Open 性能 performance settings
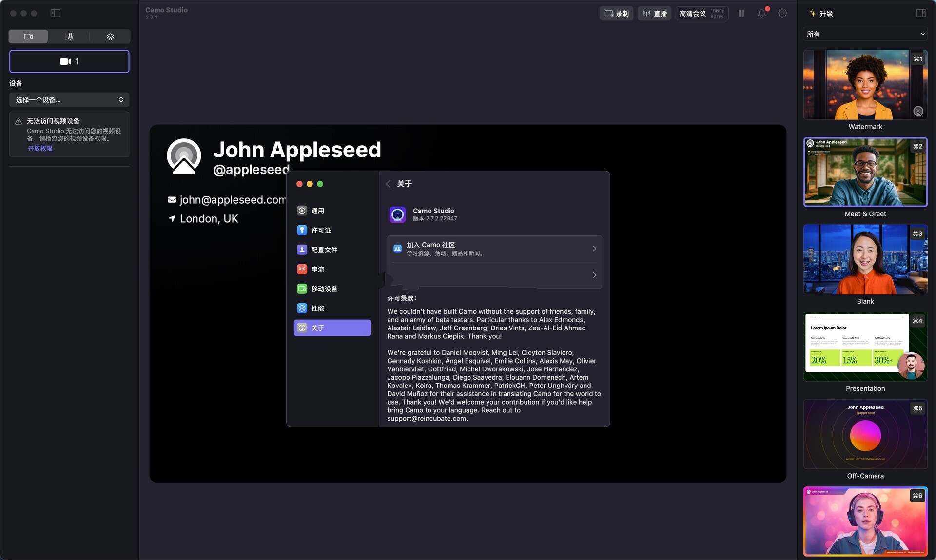The height and width of the screenshot is (560, 936). pos(332,309)
